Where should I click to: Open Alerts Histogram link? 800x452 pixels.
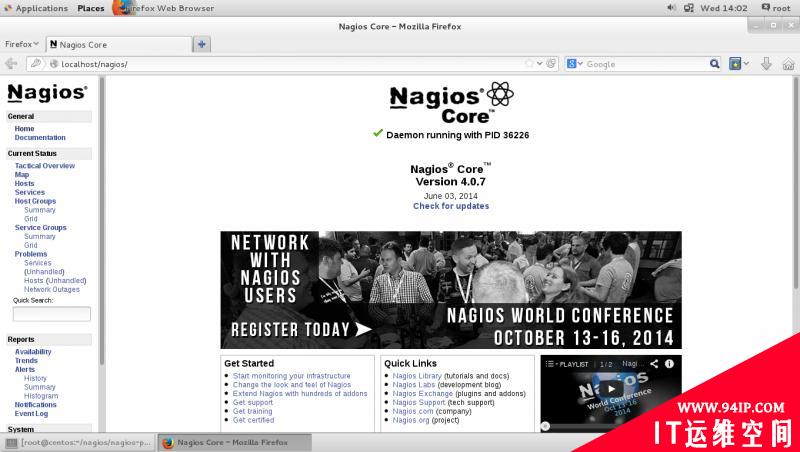[41, 396]
